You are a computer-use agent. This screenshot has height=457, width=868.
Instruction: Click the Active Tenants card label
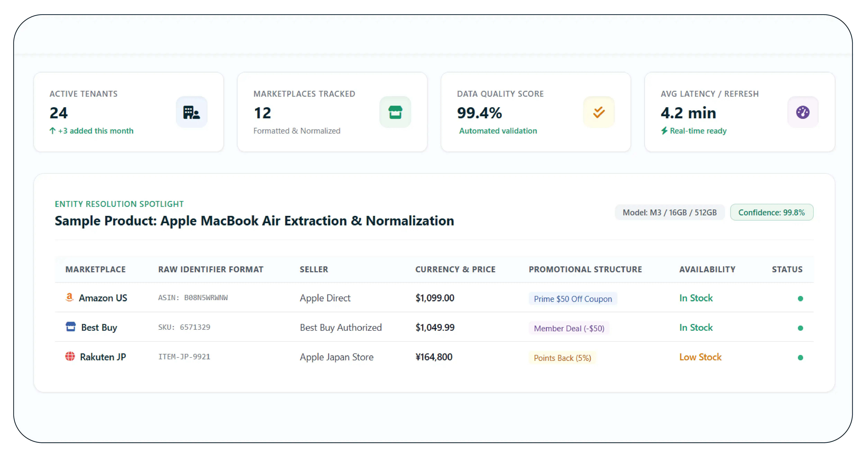click(x=84, y=94)
